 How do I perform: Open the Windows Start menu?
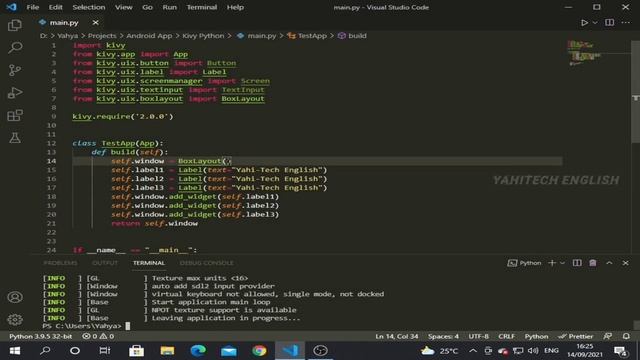(x=15, y=351)
